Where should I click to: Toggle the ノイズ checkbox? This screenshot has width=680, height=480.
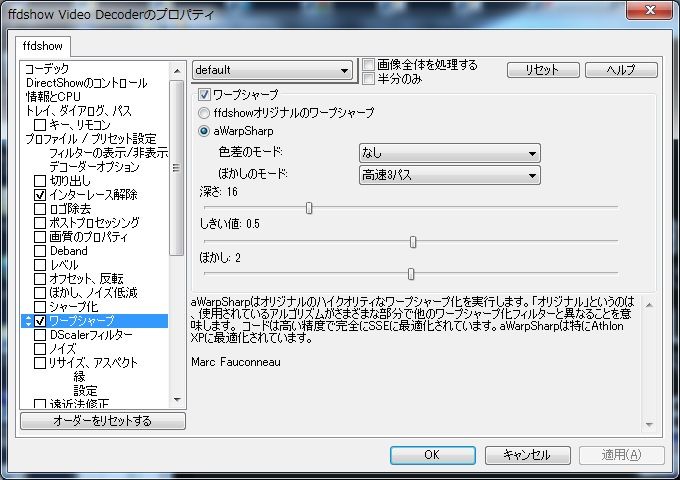(40, 349)
